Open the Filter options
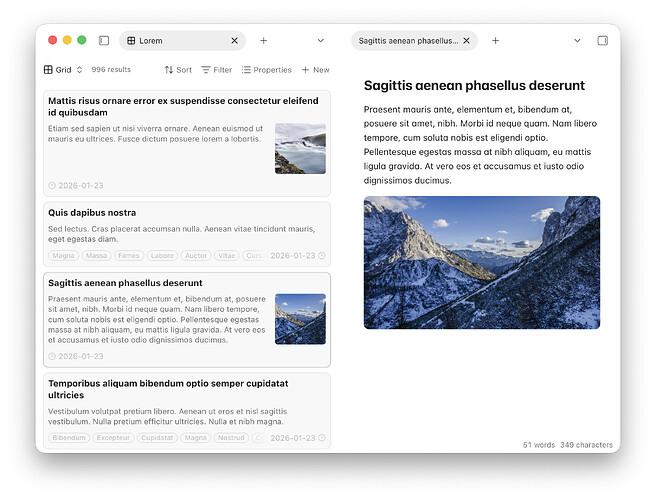655x500 pixels. 216,70
